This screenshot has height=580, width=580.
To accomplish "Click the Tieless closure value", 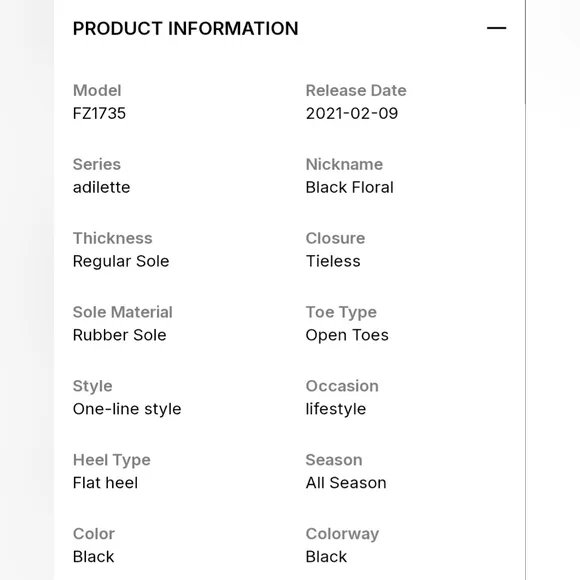I will (333, 261).
